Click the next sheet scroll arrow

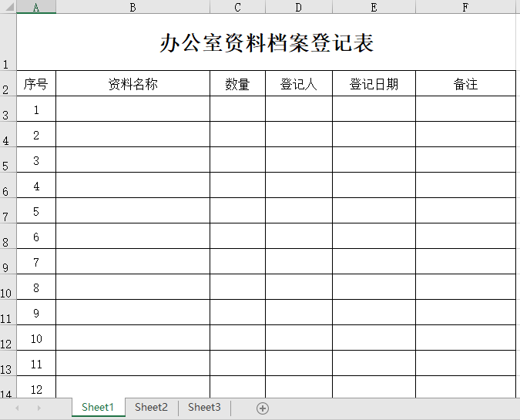(39, 408)
